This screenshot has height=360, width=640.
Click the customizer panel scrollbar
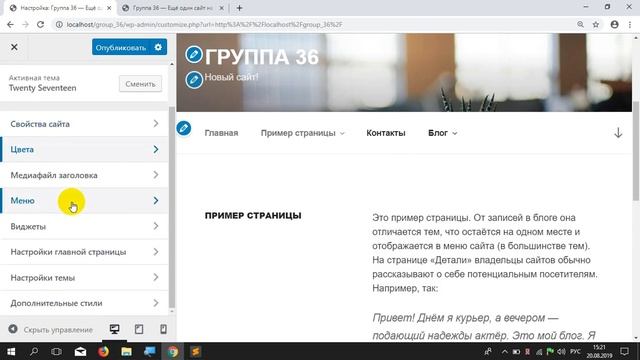pyautogui.click(x=172, y=207)
